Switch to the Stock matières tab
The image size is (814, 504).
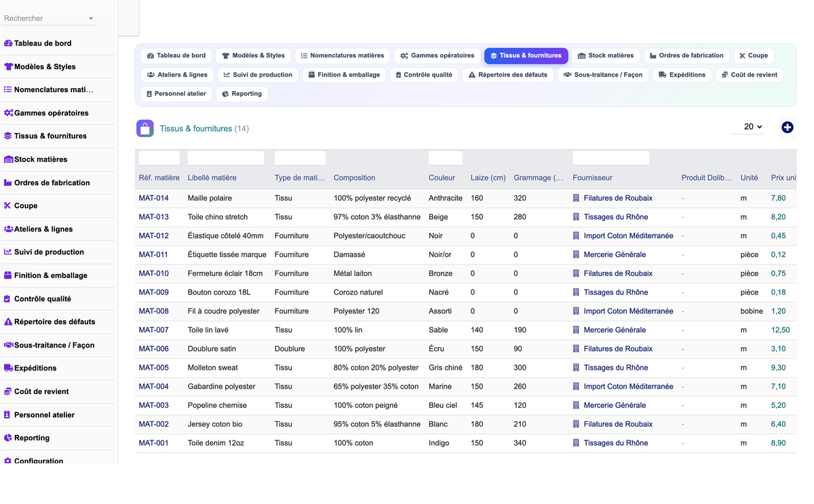(x=606, y=56)
